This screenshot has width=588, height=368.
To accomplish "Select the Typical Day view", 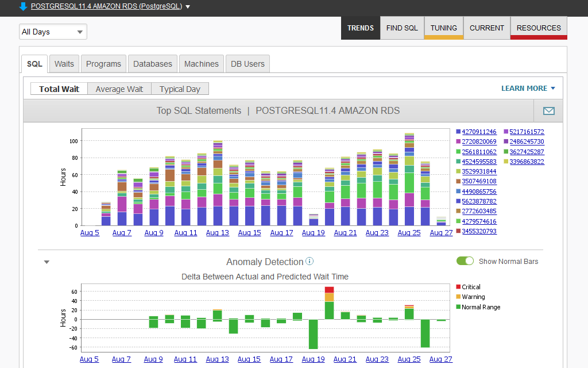I will click(x=180, y=89).
